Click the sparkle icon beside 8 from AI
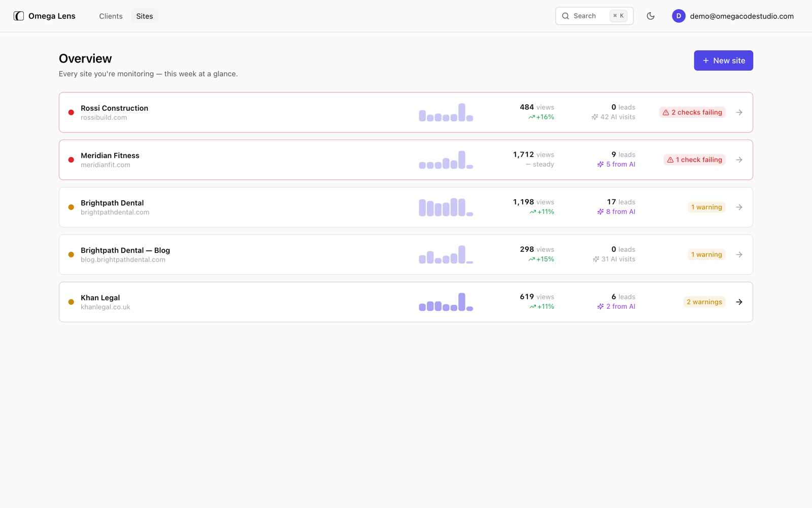The image size is (812, 508). 600,212
